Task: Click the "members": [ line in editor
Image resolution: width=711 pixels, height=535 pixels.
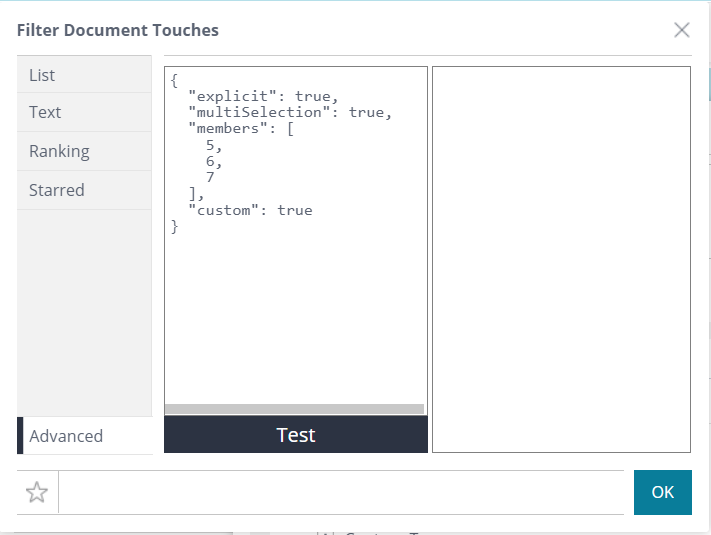Action: [240, 129]
